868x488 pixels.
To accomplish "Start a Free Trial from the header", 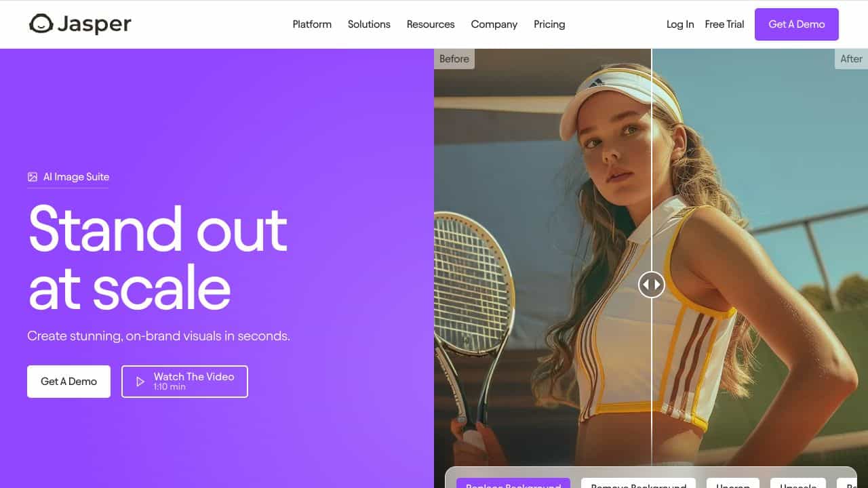I will 724,24.
